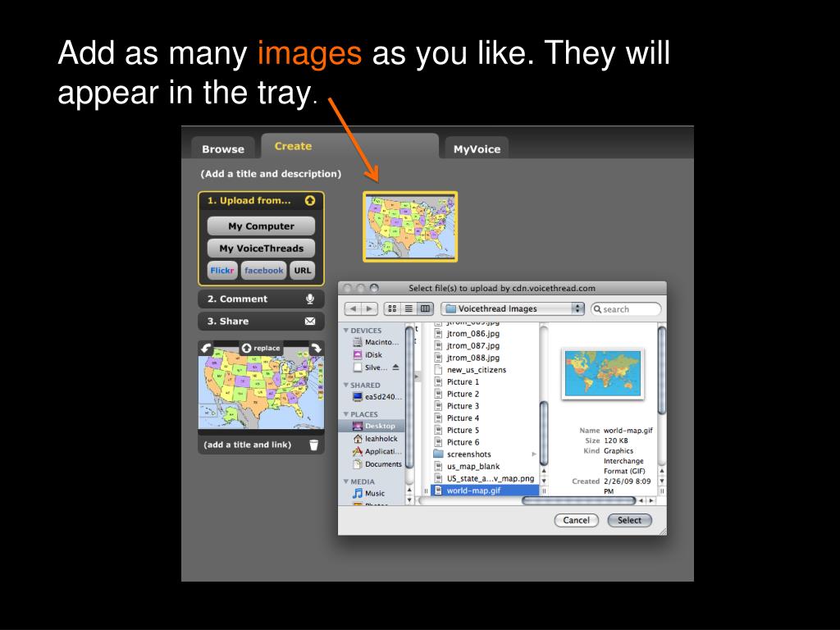Select iDisk in the sidebar
840x630 pixels.
click(367, 354)
